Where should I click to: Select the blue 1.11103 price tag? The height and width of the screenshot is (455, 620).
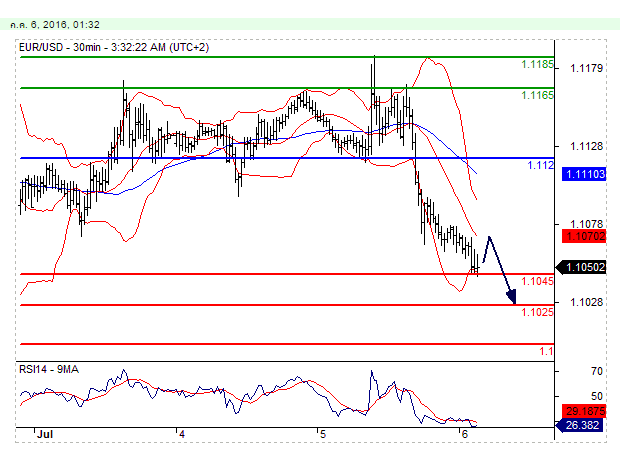(584, 174)
